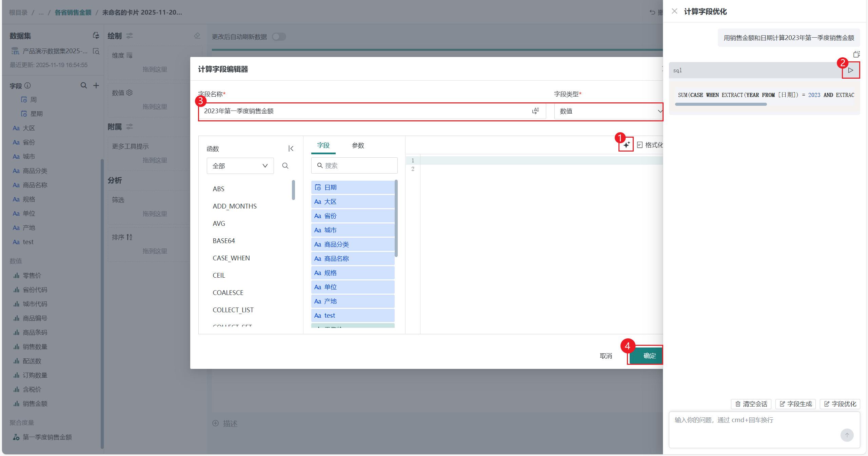Send question with up-arrow button

847,435
